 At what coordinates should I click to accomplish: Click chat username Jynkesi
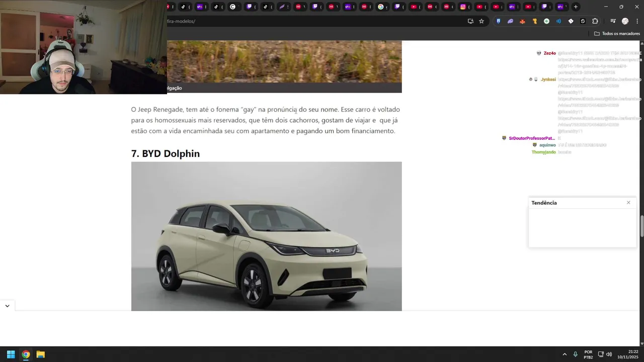click(x=548, y=79)
